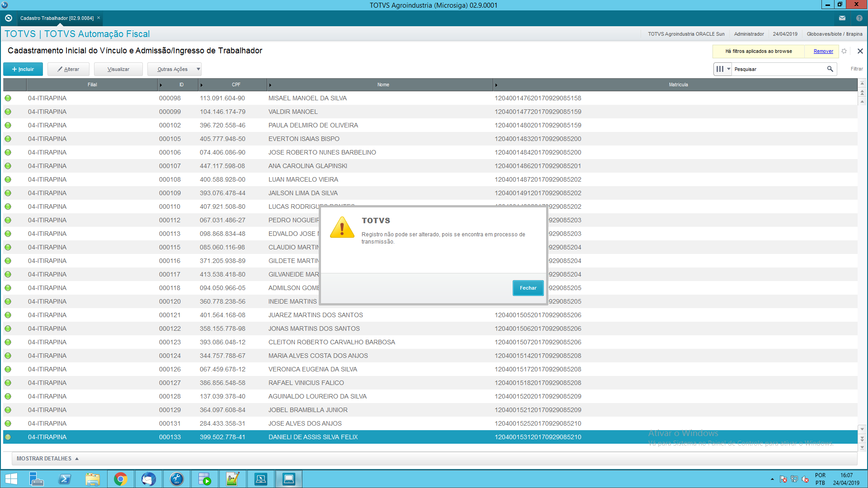
Task: Select the row JONAS MARTINS DOS SANTOS
Action: (430, 328)
